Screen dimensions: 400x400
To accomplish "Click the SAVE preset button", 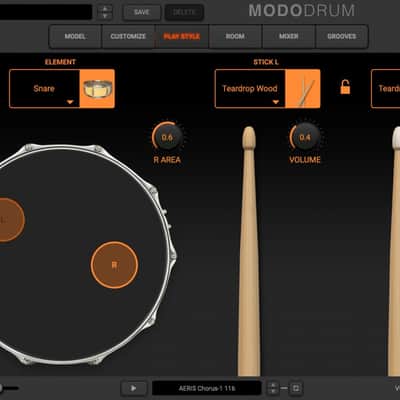I will pyautogui.click(x=142, y=12).
